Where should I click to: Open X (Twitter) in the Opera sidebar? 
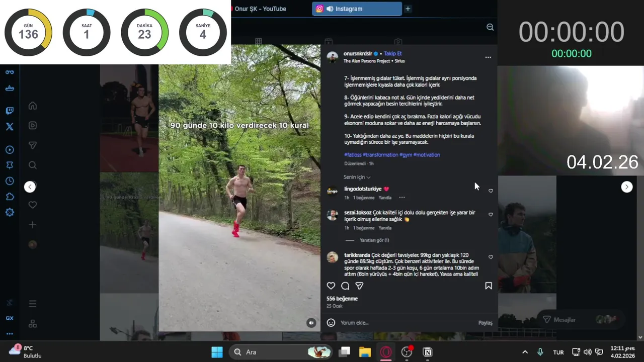point(10,127)
